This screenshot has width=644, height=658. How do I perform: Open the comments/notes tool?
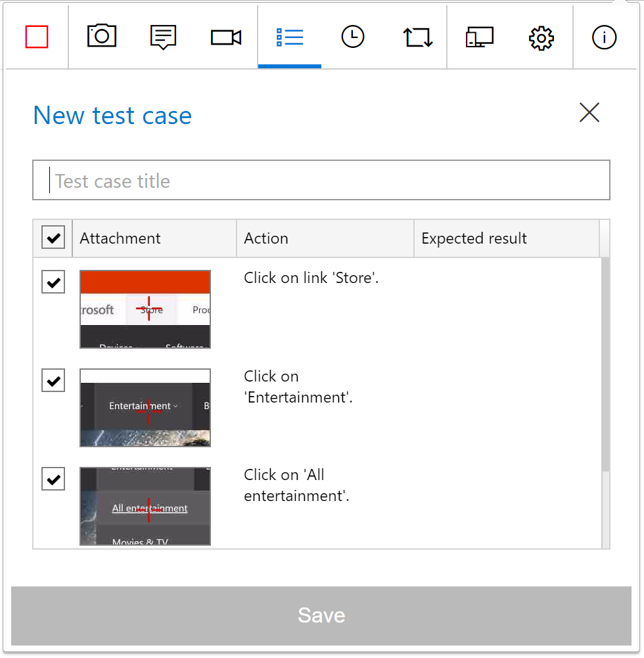coord(163,37)
